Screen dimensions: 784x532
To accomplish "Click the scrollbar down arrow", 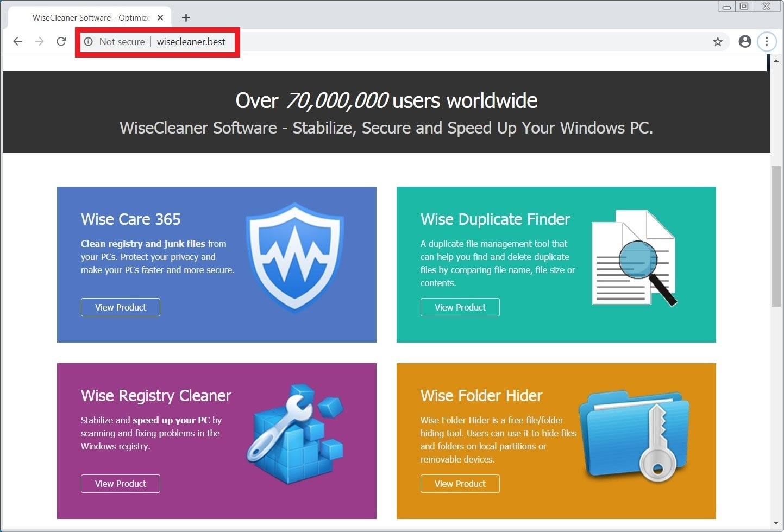I will pos(776,523).
